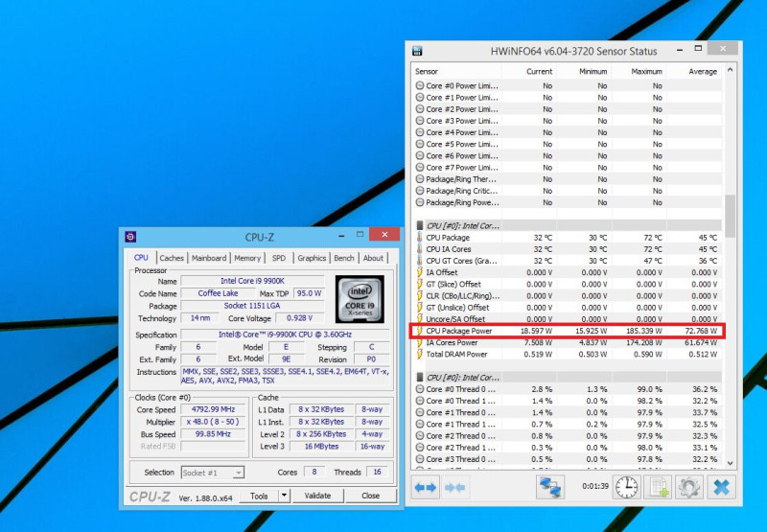This screenshot has height=532, width=767.
Task: Click the Close button in CPU-Z
Action: (x=370, y=496)
